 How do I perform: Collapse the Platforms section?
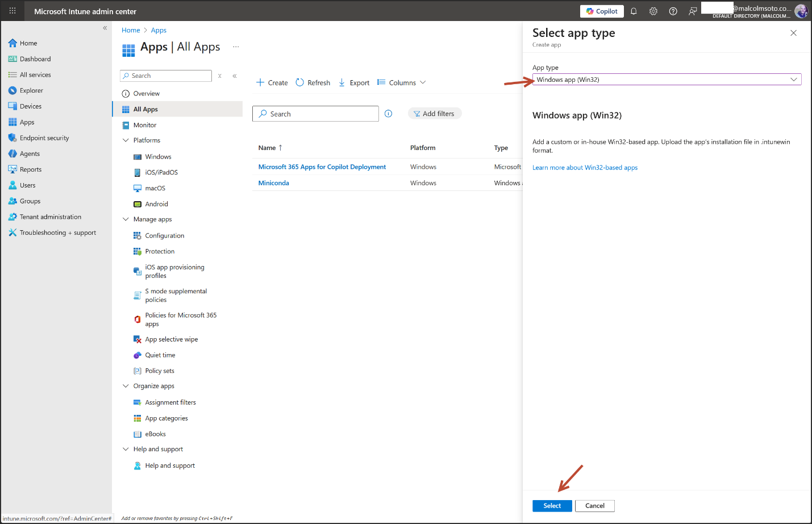point(126,140)
